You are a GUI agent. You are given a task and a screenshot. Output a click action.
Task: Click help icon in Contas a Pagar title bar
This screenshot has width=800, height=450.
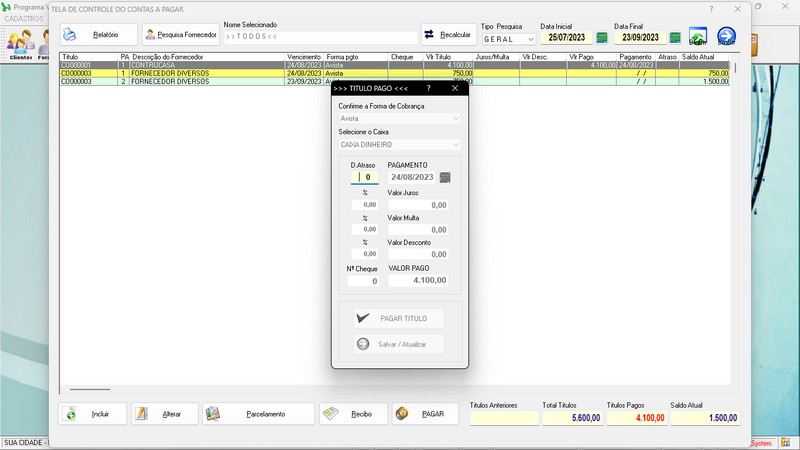(711, 9)
